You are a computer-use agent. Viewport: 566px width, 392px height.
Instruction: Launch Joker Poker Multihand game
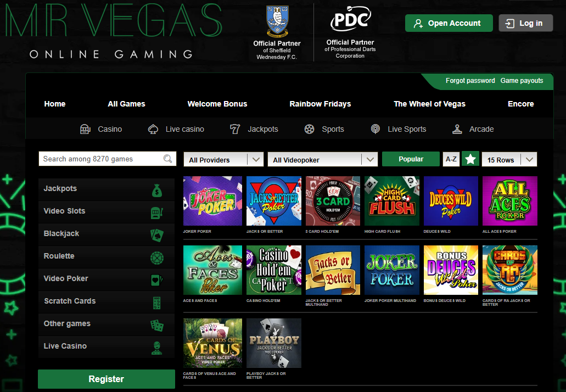[391, 270]
